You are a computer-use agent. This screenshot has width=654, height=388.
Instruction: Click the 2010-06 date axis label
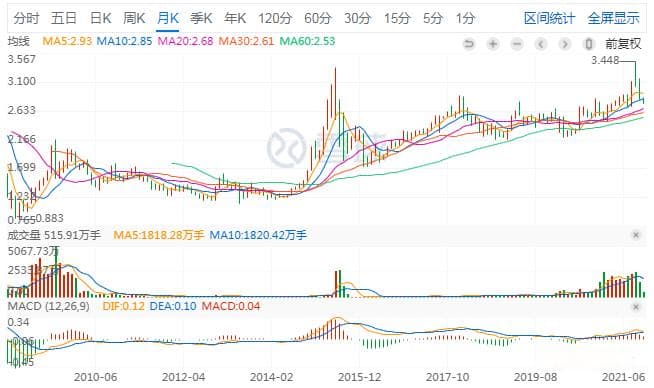[96, 377]
